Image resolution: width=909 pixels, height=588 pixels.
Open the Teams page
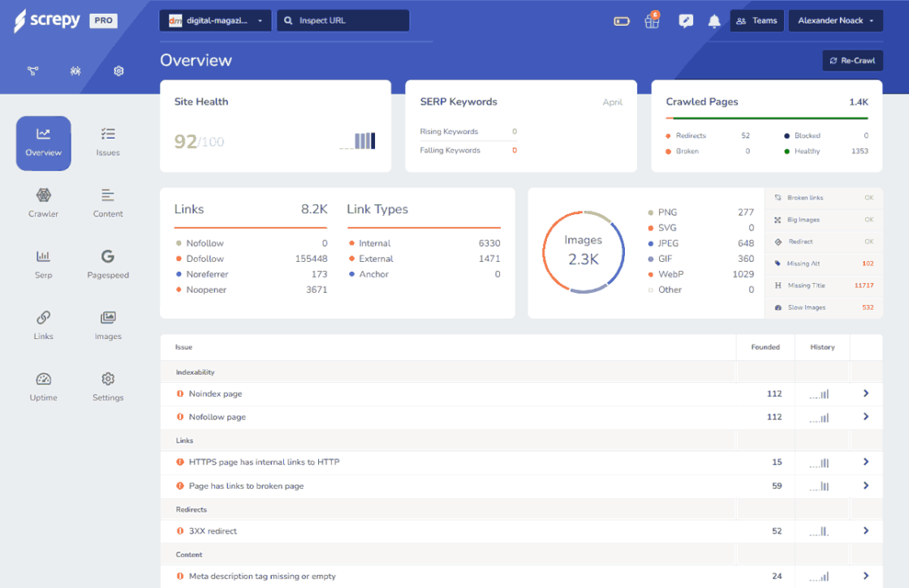tap(756, 20)
